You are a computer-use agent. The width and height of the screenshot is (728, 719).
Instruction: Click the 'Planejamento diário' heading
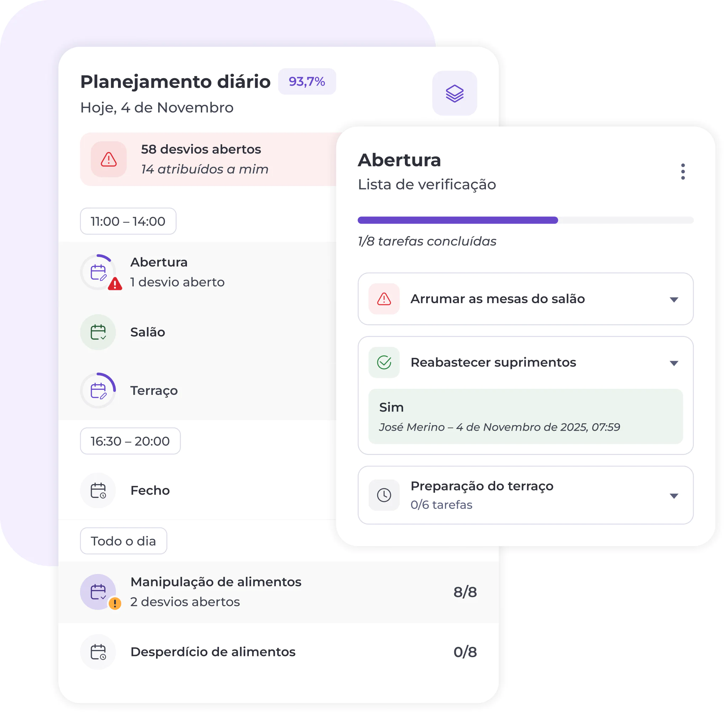point(175,82)
